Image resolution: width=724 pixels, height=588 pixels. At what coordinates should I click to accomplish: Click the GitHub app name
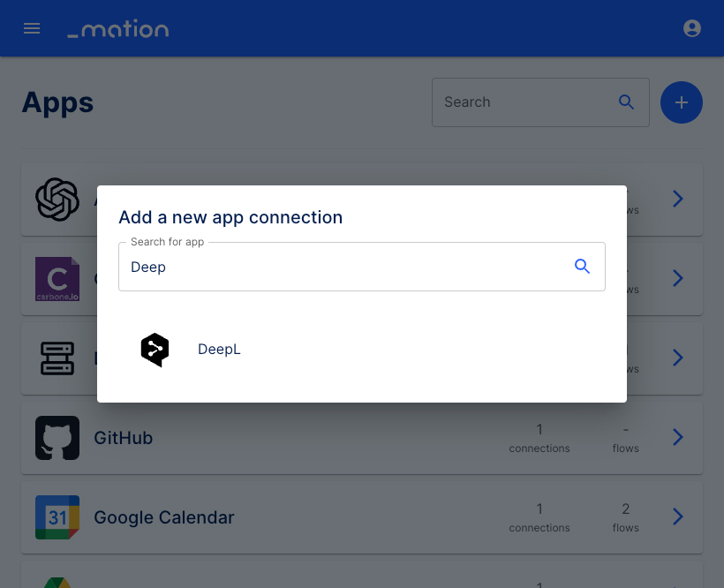124,438
